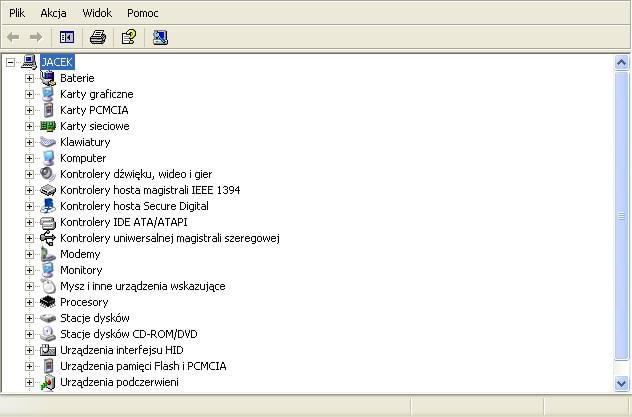Toggle the console tree pane icon
The height and width of the screenshot is (417, 632).
click(67, 37)
